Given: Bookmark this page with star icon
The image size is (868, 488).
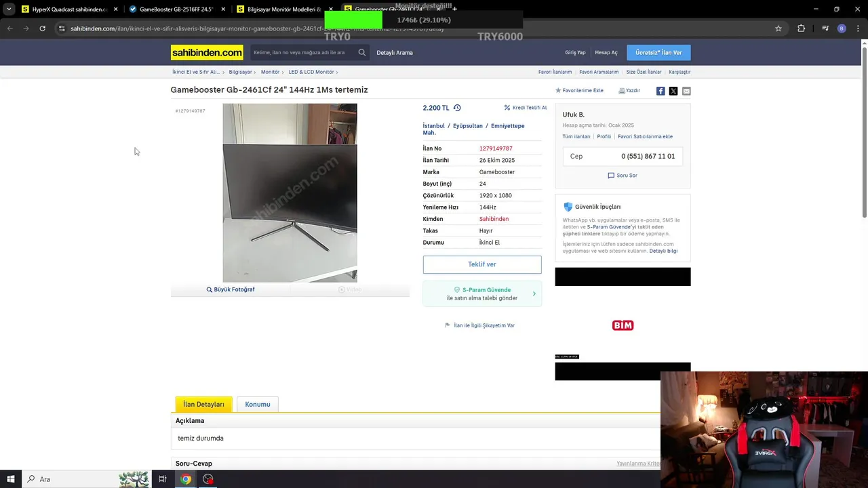Looking at the screenshot, I should point(778,28).
